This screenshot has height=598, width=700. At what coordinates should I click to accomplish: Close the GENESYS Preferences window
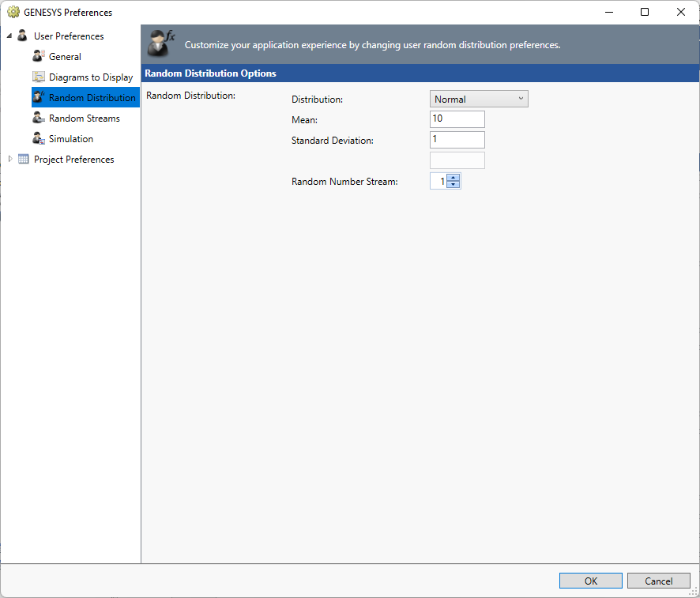pos(681,12)
